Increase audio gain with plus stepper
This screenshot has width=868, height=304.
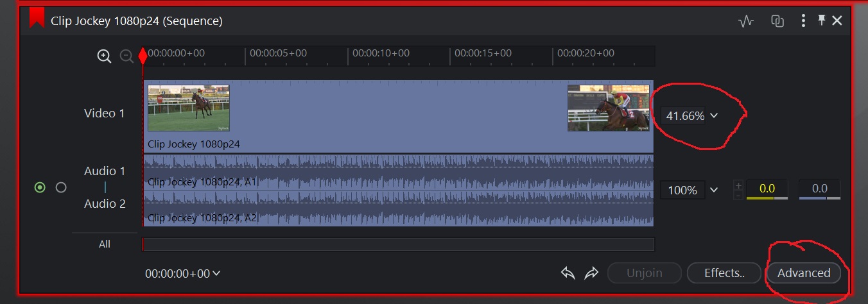(738, 185)
